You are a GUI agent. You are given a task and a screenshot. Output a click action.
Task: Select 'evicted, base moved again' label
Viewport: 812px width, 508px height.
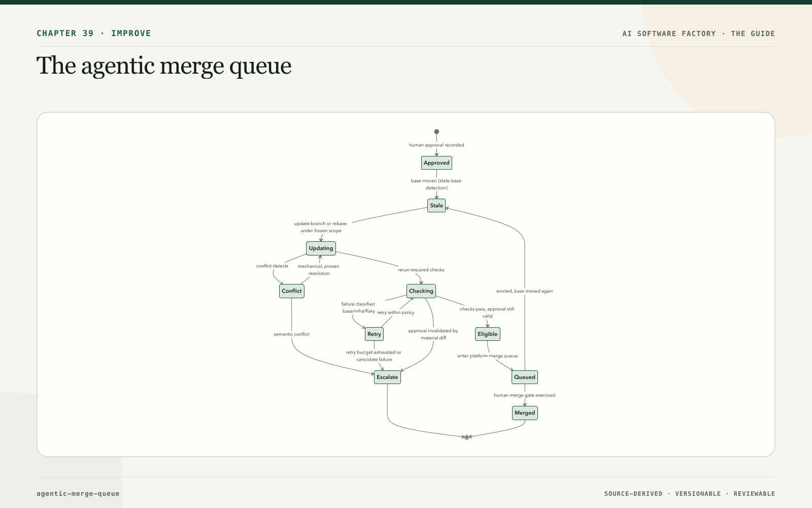coord(525,292)
